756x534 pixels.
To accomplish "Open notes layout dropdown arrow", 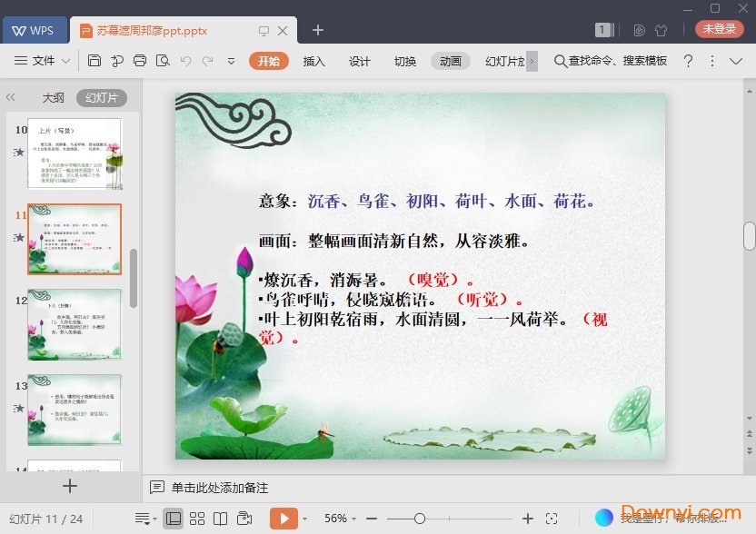I will [154, 519].
